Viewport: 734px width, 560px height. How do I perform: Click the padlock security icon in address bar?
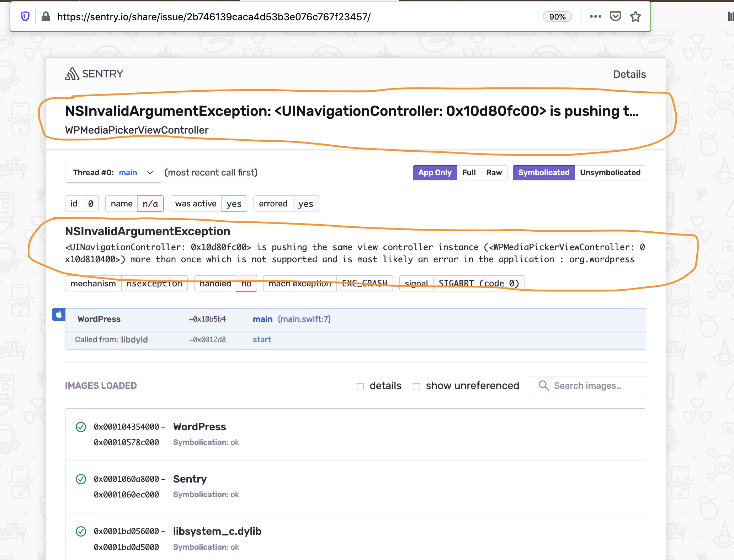46,16
